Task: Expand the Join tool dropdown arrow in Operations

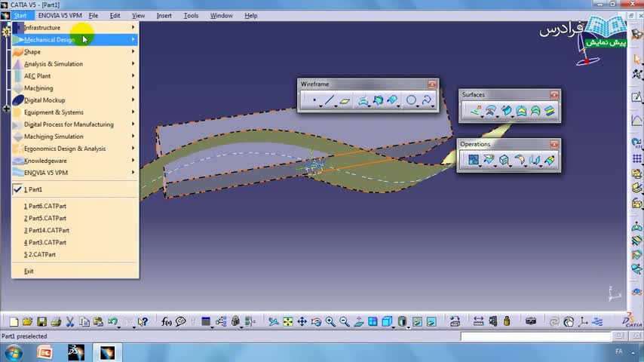Action: 480,166
